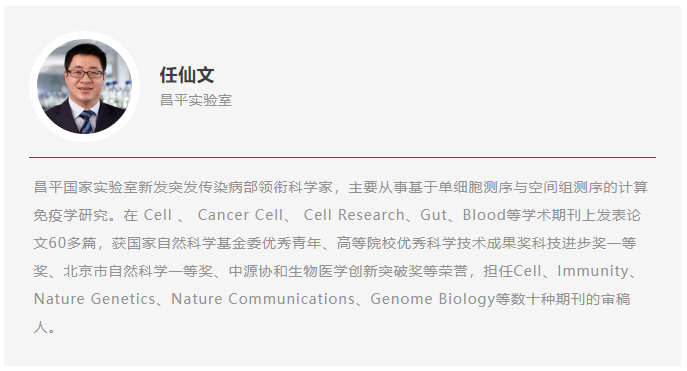Viewport: 687px width, 371px height.
Task: Click the journal name Genome Biology
Action: pos(432,299)
